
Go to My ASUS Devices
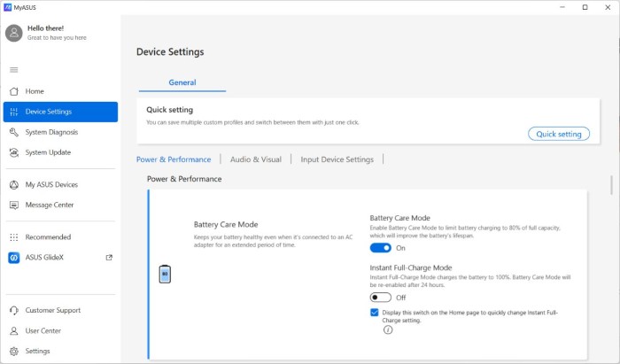pyautogui.click(x=60, y=184)
